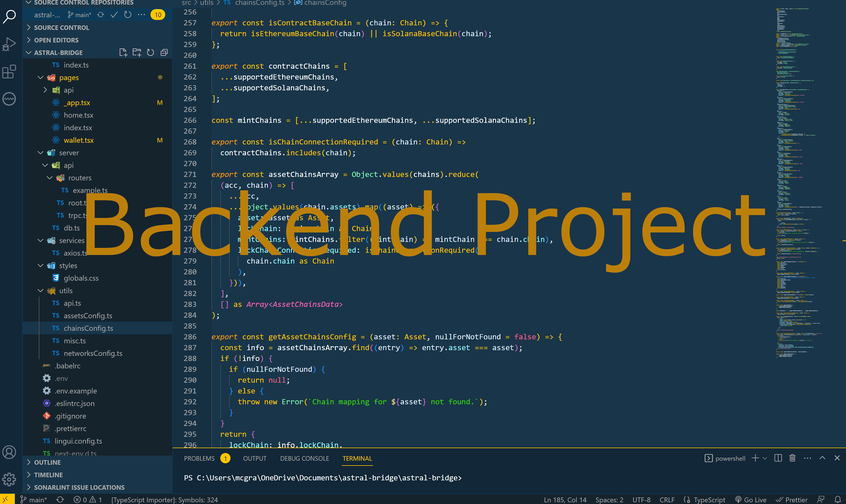Screen dimensions: 846x504
Task: Open the Search view in activity bar
Action: [9, 16]
